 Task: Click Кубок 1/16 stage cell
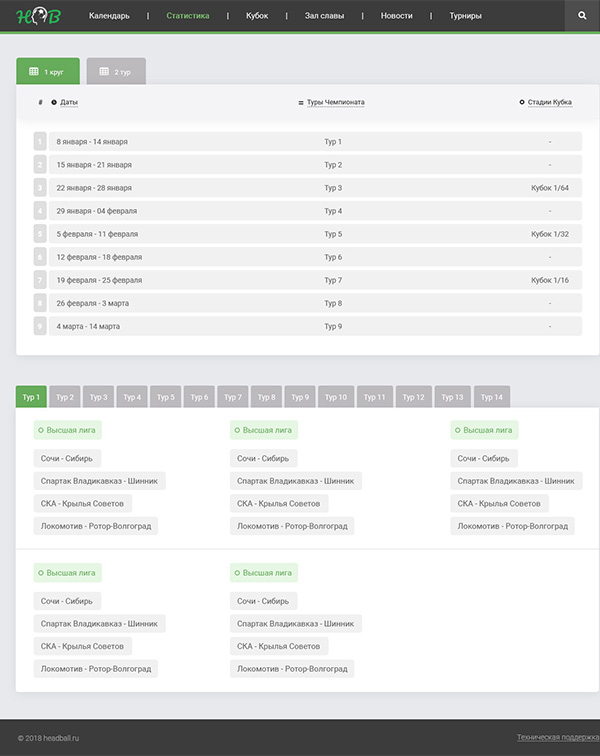(x=550, y=280)
